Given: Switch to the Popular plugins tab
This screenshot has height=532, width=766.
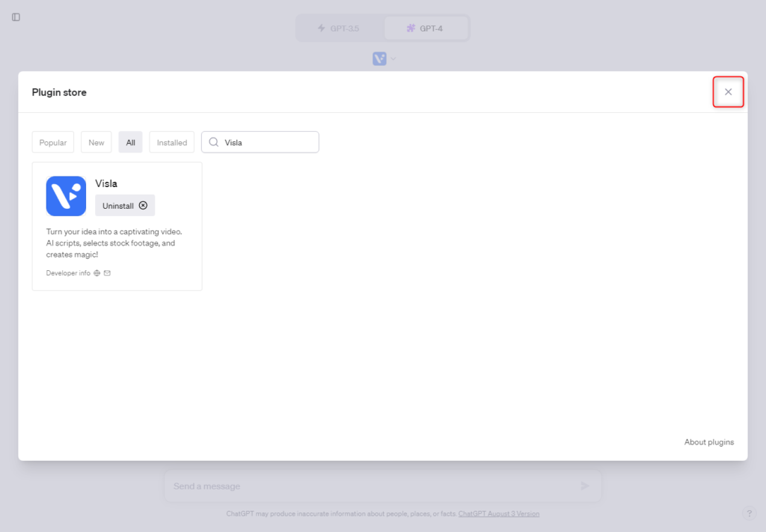Looking at the screenshot, I should [x=52, y=141].
